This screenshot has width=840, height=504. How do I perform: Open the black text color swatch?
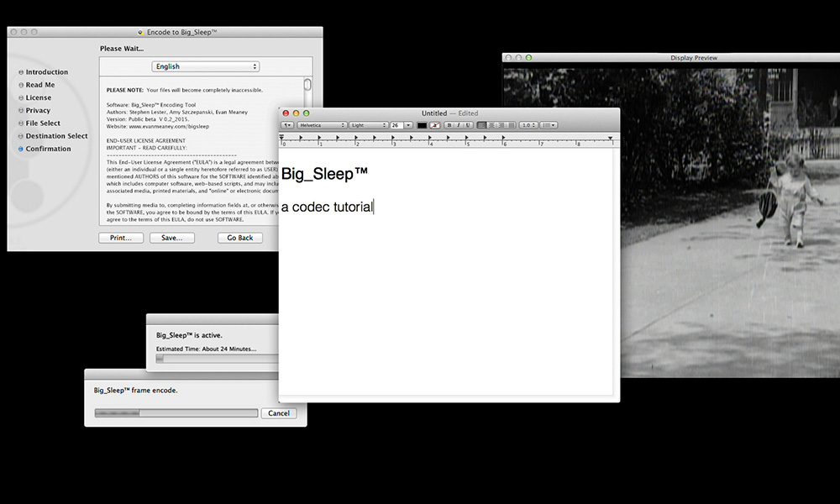point(423,125)
